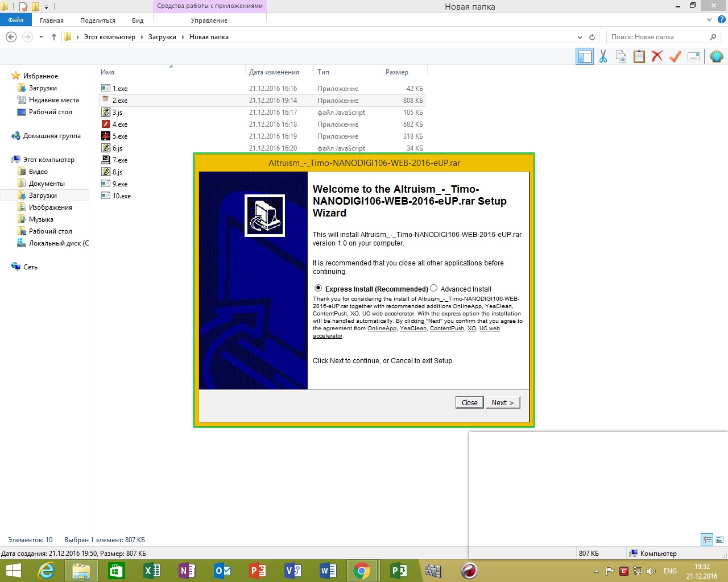Open the 'Вид' ribbon tab
Screen dimensions: 728x582
[138, 20]
